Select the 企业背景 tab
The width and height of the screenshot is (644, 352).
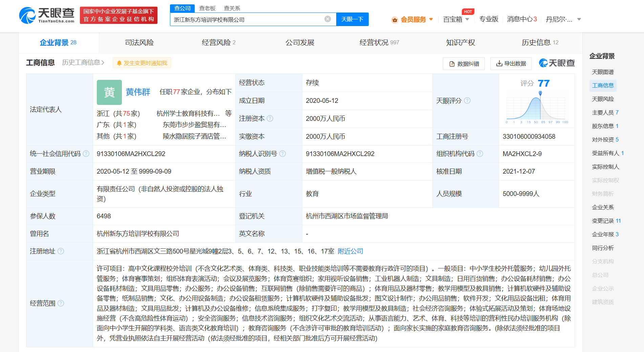[58, 43]
